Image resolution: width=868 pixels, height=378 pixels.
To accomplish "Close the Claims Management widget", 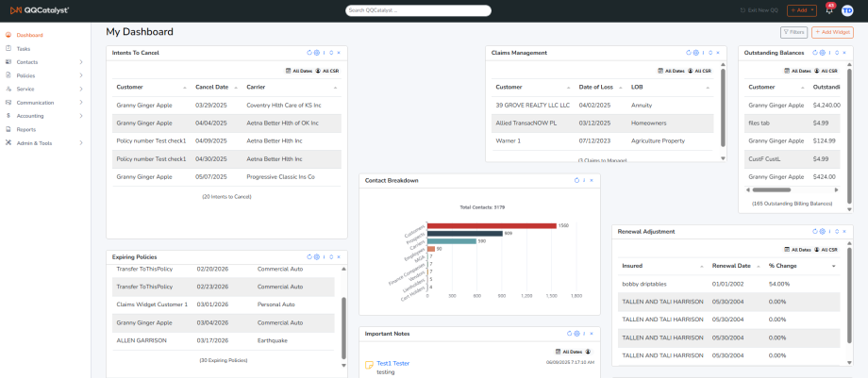I will (x=718, y=53).
